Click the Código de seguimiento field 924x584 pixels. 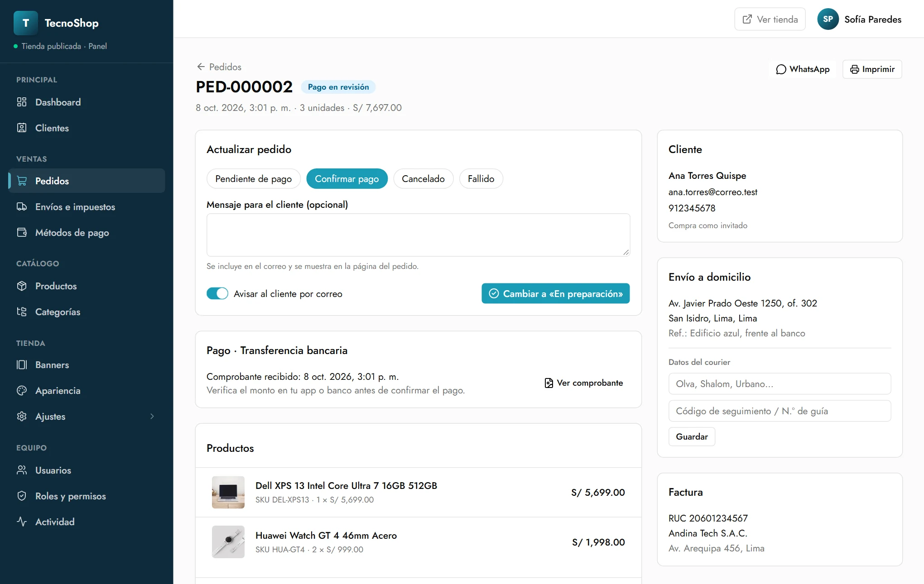tap(780, 411)
